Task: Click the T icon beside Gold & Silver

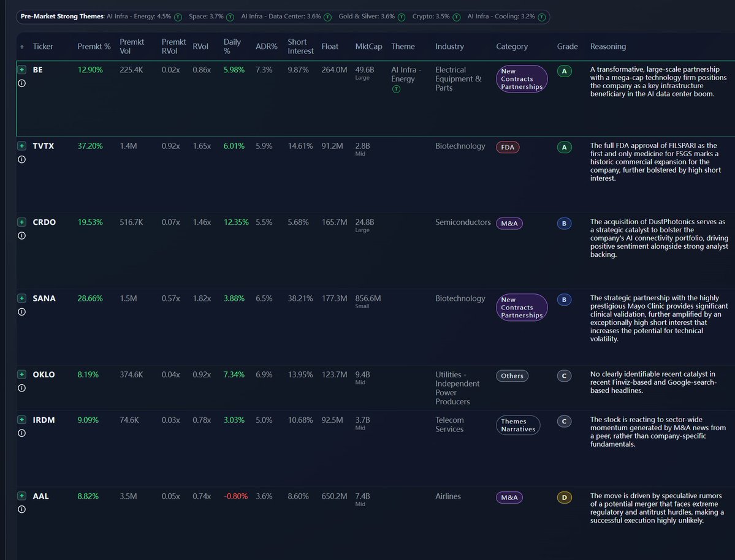Action: [402, 17]
